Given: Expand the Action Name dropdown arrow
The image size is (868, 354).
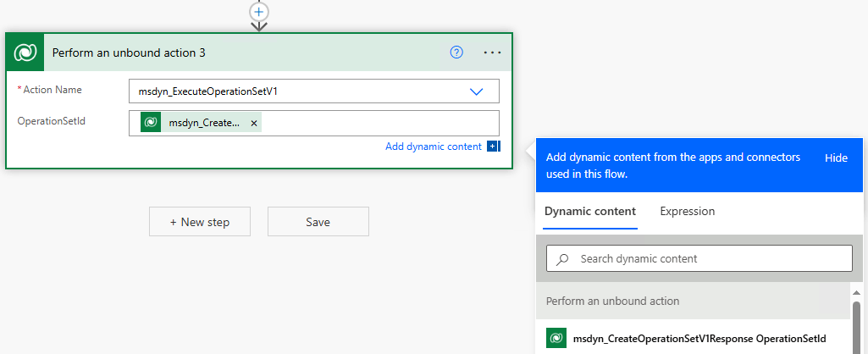Looking at the screenshot, I should pyautogui.click(x=476, y=91).
